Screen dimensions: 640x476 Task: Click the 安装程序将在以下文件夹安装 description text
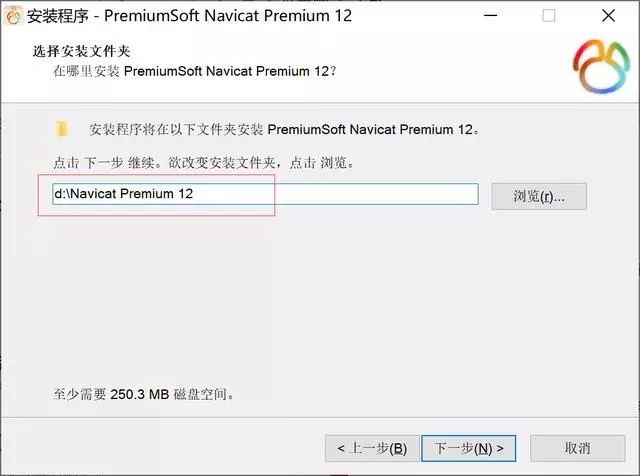(285, 129)
